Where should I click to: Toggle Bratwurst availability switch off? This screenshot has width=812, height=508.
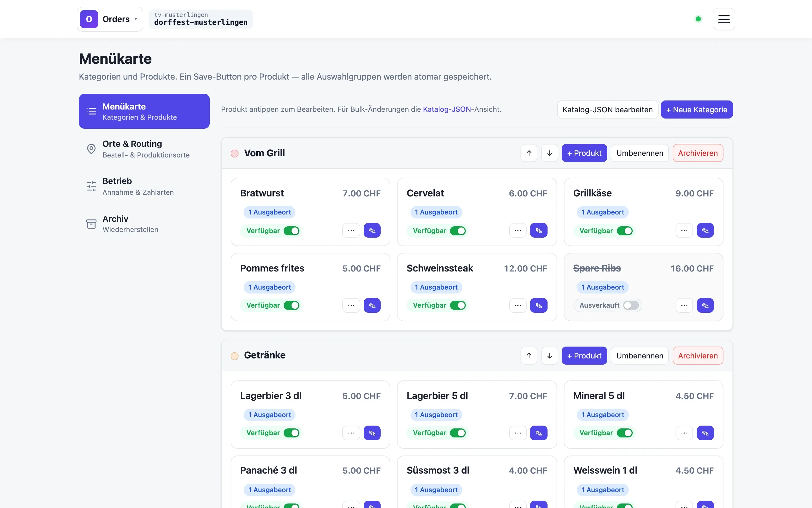coord(292,231)
